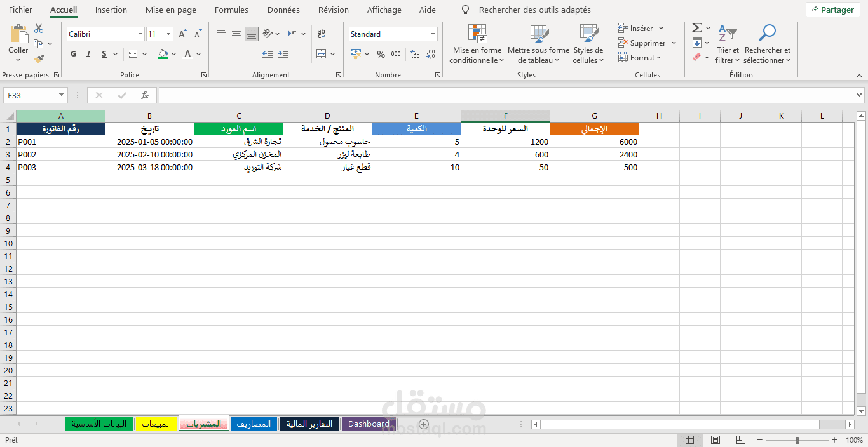
Task: Open the Dashboard sheet tab
Action: point(369,424)
